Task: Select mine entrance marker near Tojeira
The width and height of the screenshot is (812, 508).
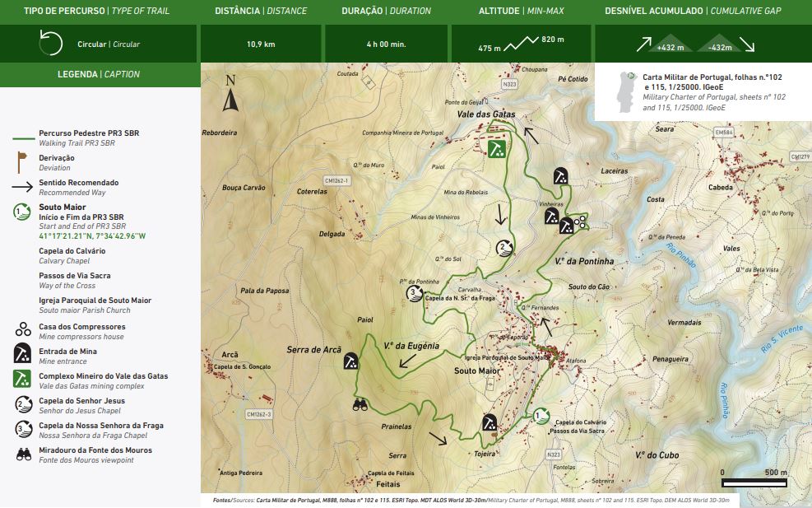Action: pyautogui.click(x=490, y=422)
